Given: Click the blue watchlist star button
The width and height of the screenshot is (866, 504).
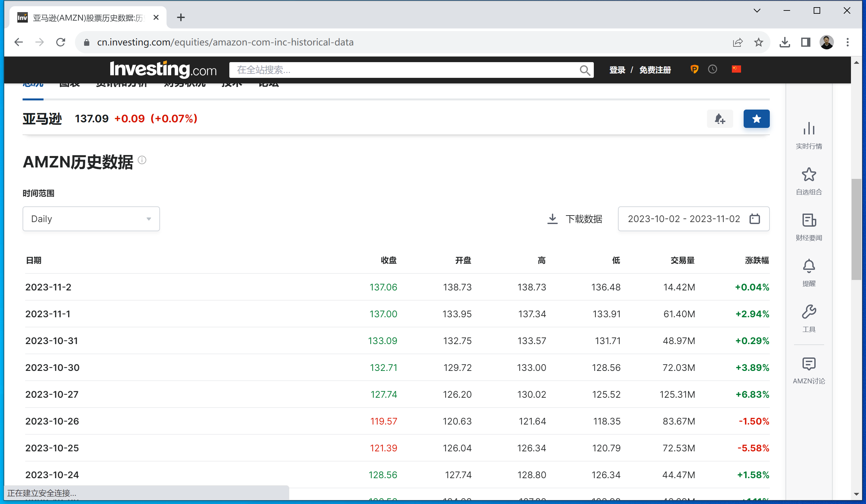Looking at the screenshot, I should coord(756,119).
